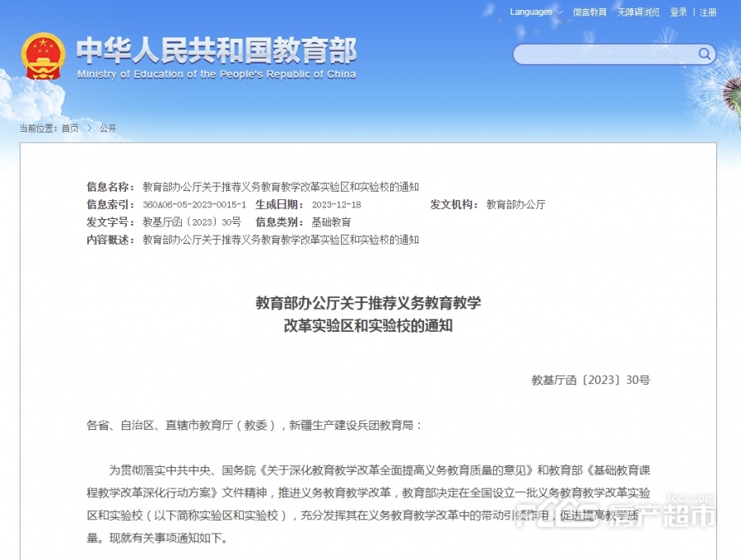Click the heading line 改革实验区和实验校的通知

pyautogui.click(x=368, y=325)
